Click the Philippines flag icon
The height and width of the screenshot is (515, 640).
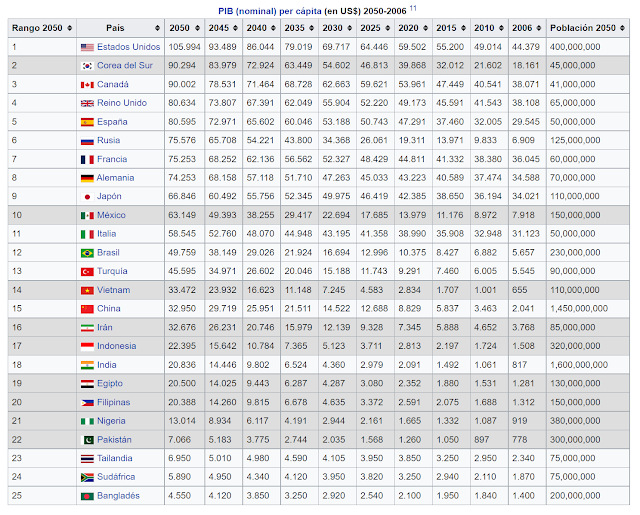coord(87,403)
